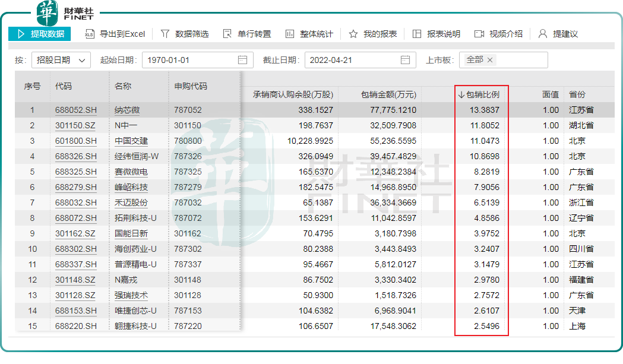Click the 数据筛选 funnel icon

pyautogui.click(x=165, y=34)
